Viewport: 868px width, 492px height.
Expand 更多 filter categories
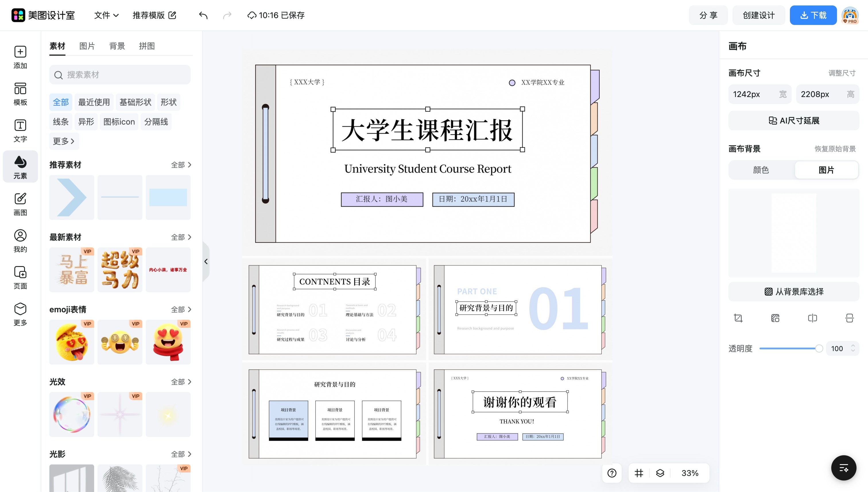(x=64, y=141)
